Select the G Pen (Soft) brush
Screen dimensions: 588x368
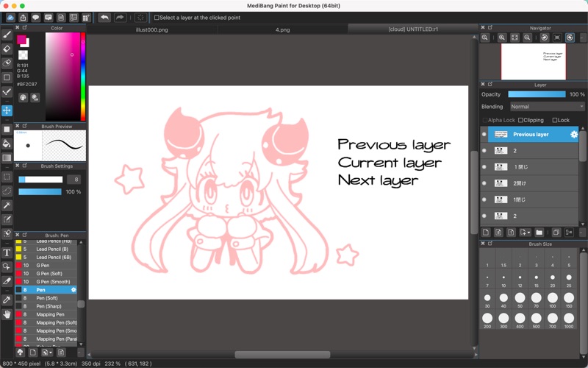(x=46, y=273)
